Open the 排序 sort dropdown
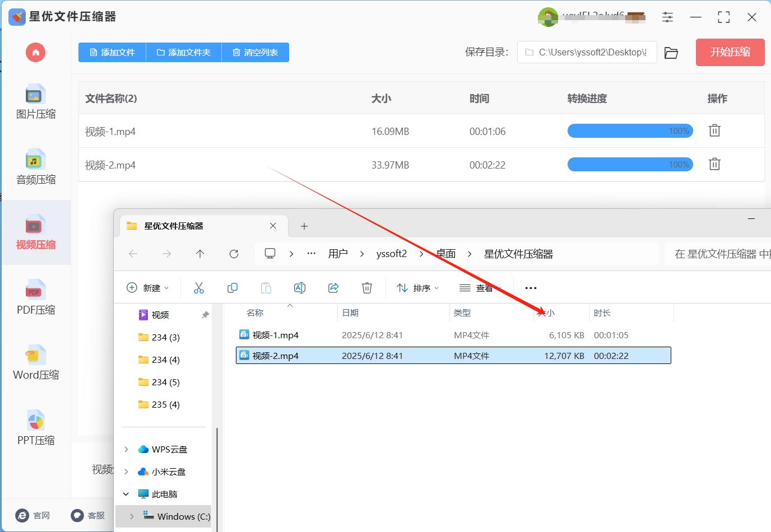This screenshot has width=771, height=532. click(418, 288)
